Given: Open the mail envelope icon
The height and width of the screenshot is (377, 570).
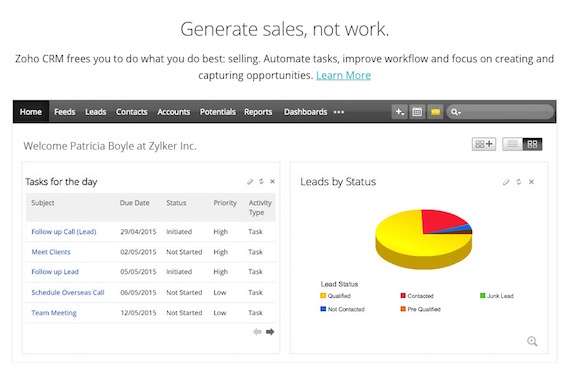Looking at the screenshot, I should point(435,112).
